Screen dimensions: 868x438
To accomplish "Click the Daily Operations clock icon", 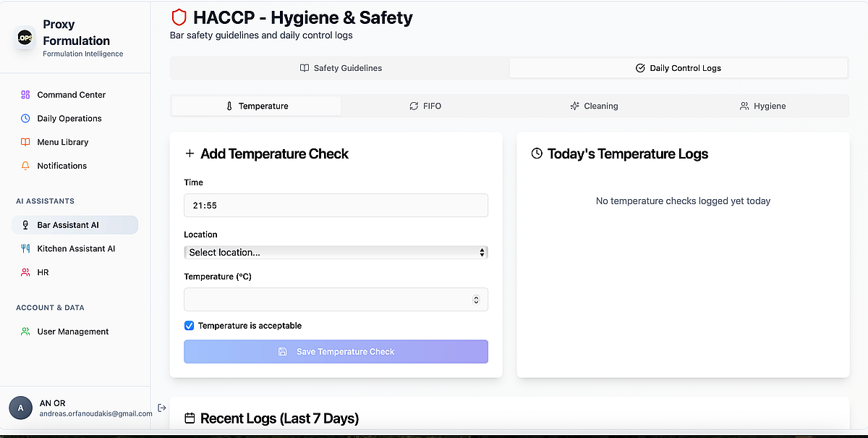I will (25, 119).
